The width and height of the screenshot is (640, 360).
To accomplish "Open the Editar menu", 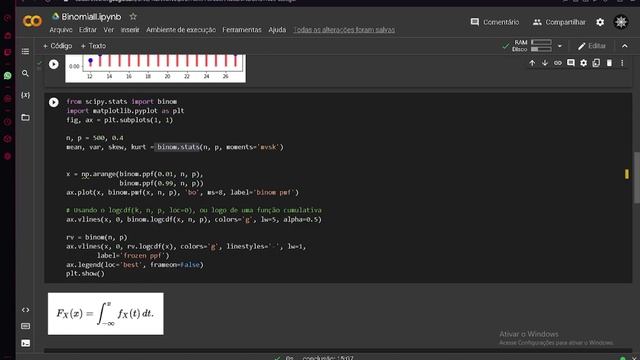I will [88, 30].
